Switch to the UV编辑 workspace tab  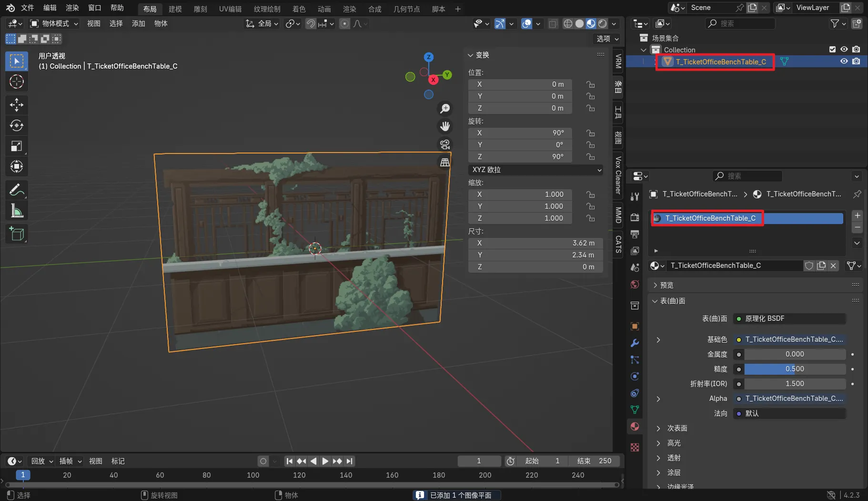coord(230,9)
